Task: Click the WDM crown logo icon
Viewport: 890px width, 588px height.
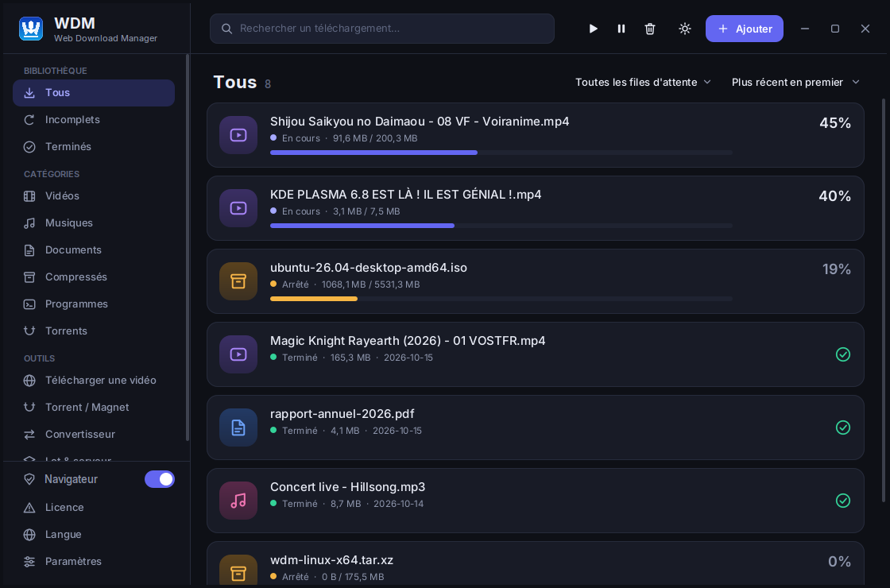Action: [x=31, y=29]
